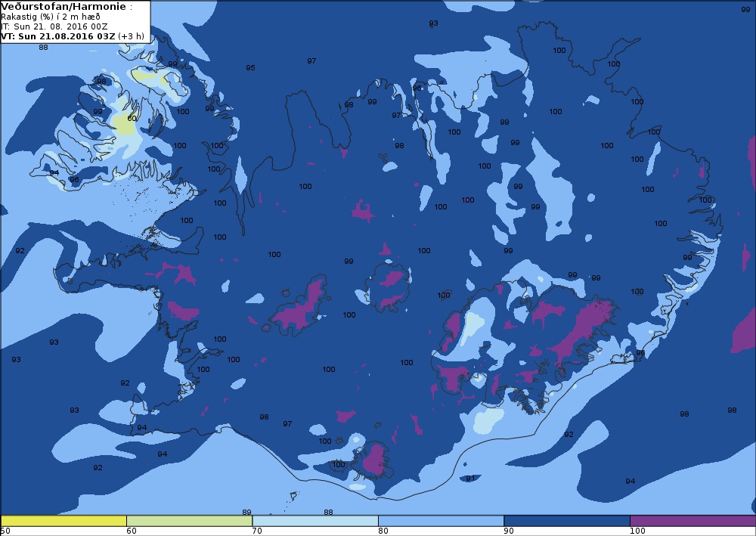Click the pale blue 70–80 legend band
Image resolution: width=756 pixels, height=536 pixels.
[x=314, y=521]
